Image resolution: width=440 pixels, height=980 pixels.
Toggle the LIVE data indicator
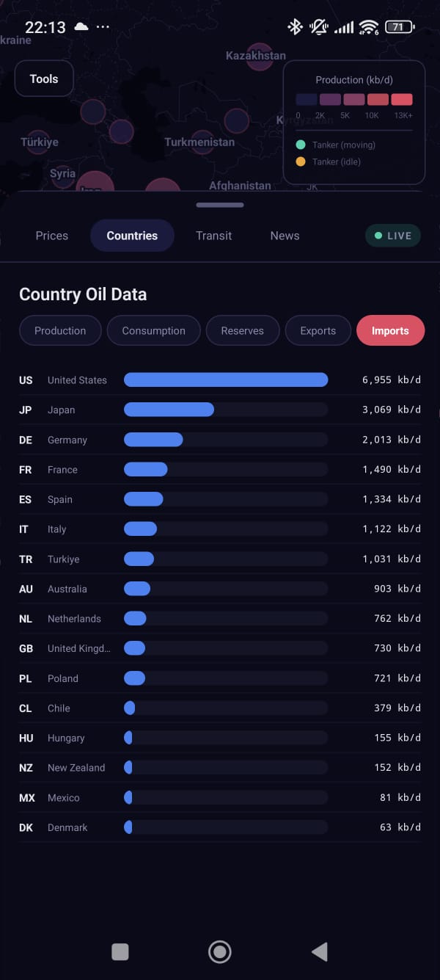[393, 235]
